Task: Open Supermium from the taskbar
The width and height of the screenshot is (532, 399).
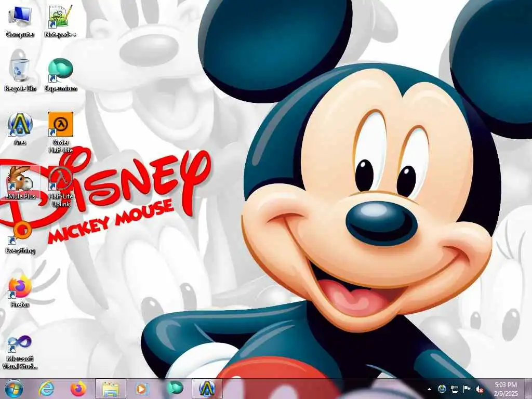Action: (x=175, y=389)
